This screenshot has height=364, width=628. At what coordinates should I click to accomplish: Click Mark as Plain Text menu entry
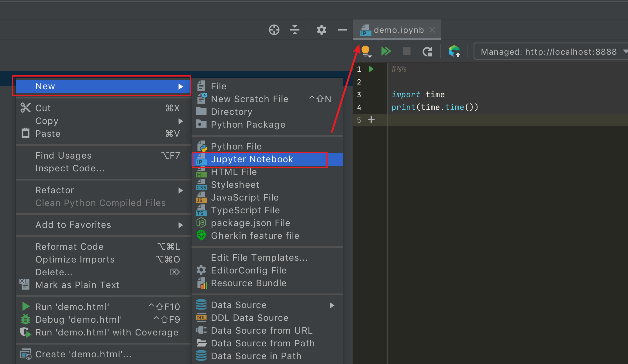click(77, 285)
